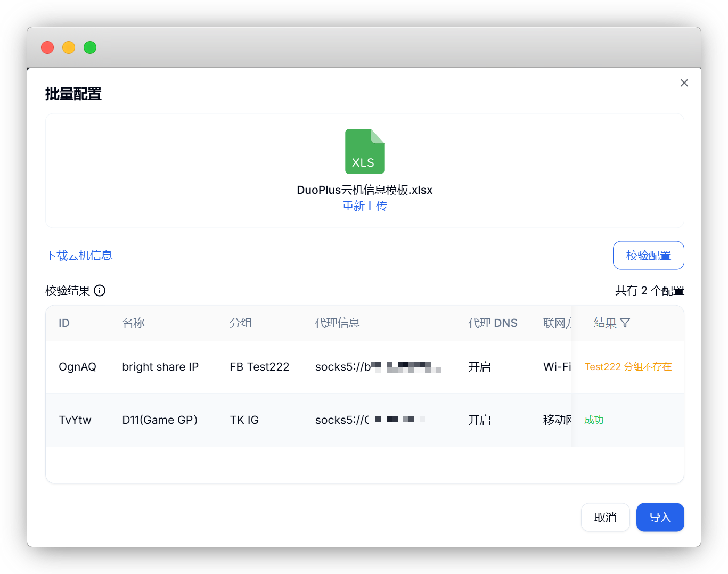The image size is (728, 574).
Task: Close the 批量配置 dialog with X
Action: pyautogui.click(x=684, y=83)
